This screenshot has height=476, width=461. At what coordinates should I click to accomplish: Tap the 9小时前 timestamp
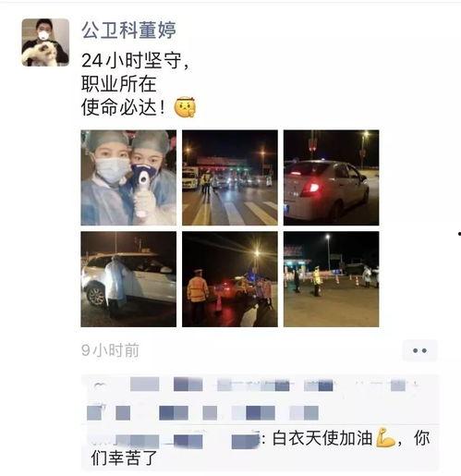pyautogui.click(x=110, y=350)
